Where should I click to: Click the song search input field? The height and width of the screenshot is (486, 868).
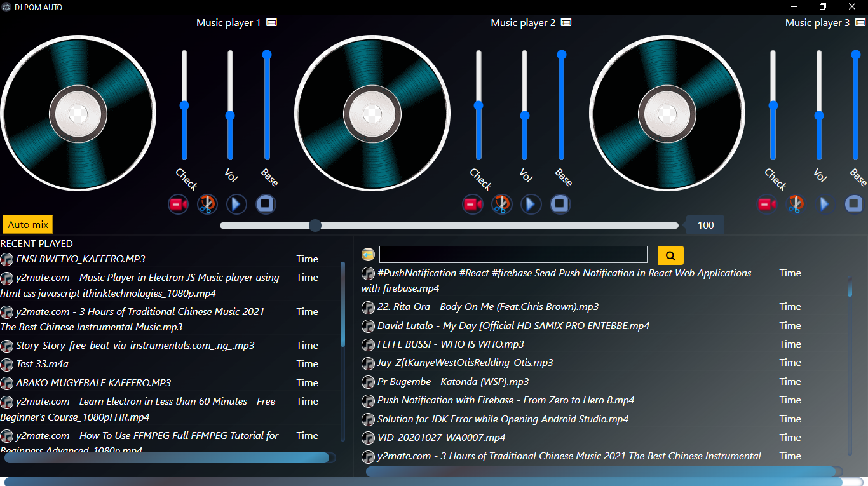tap(513, 255)
